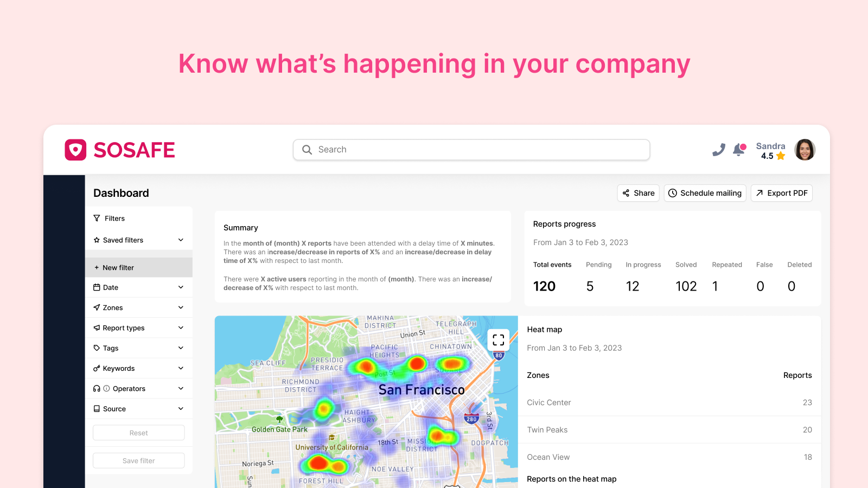Check notifications via the bell icon
Image resolution: width=868 pixels, height=488 pixels.
pyautogui.click(x=740, y=149)
